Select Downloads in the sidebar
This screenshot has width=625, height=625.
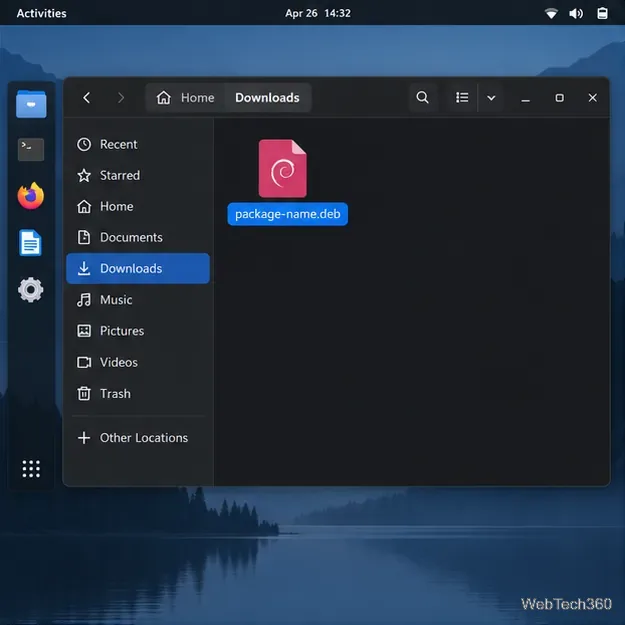(x=138, y=269)
